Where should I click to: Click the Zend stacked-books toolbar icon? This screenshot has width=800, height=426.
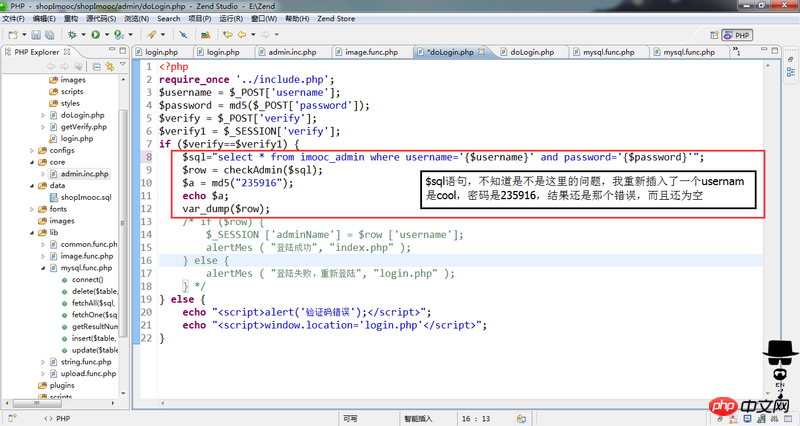tap(206, 35)
